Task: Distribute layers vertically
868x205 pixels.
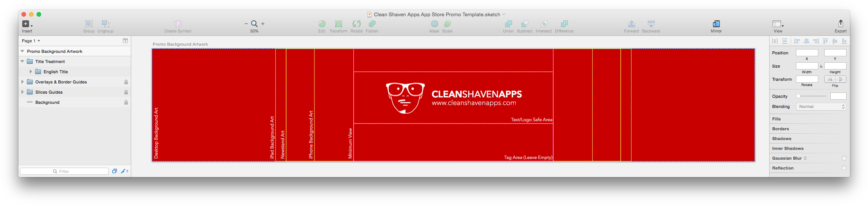Action: (785, 41)
